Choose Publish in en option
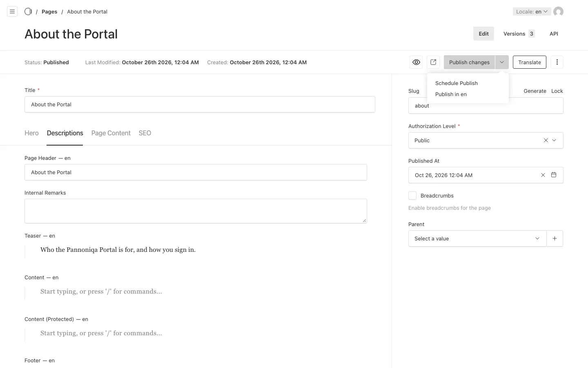 [451, 94]
